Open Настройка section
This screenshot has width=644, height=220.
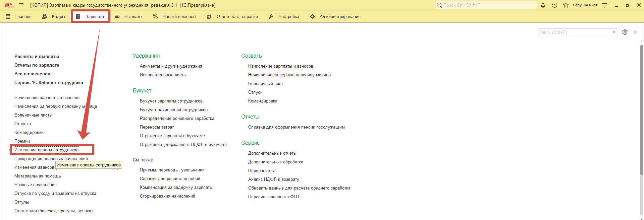284,16
